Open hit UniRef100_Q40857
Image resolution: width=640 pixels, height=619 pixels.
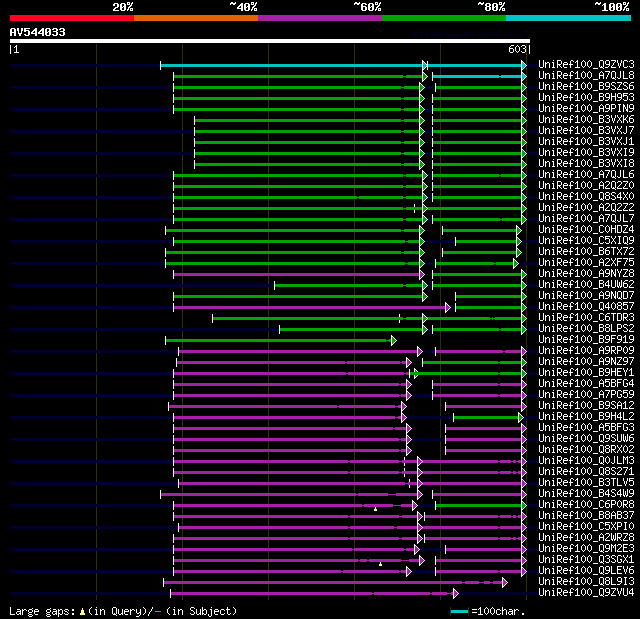pos(586,306)
